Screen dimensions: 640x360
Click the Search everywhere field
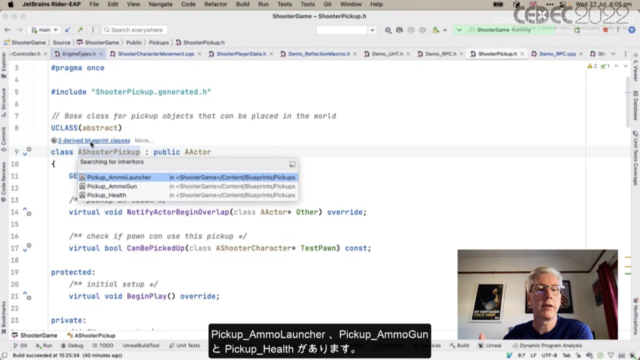tap(134, 30)
